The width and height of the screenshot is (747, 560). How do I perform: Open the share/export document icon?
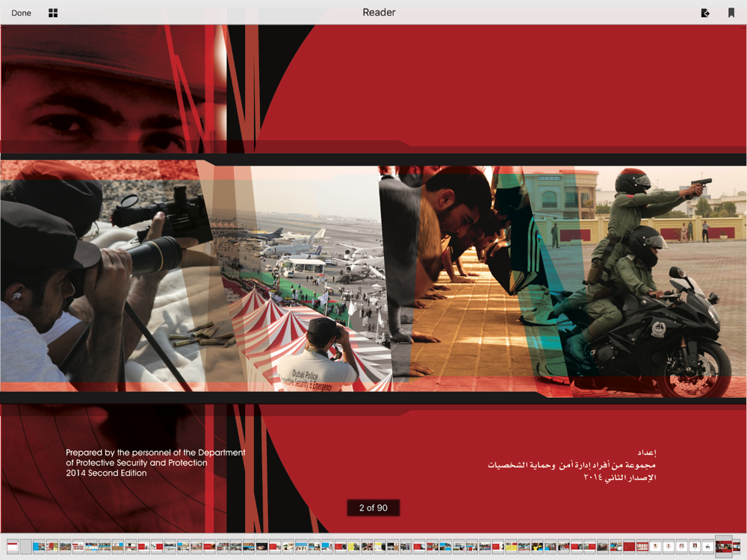(705, 13)
